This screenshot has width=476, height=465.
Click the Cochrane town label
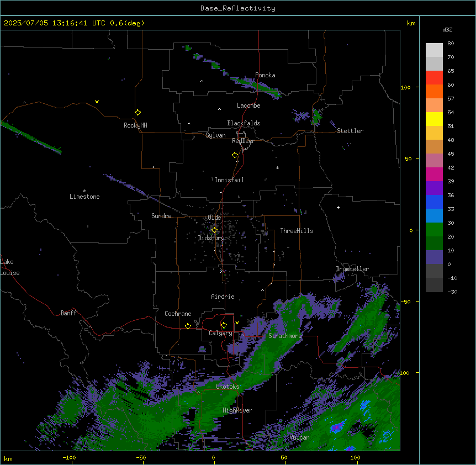178,314
